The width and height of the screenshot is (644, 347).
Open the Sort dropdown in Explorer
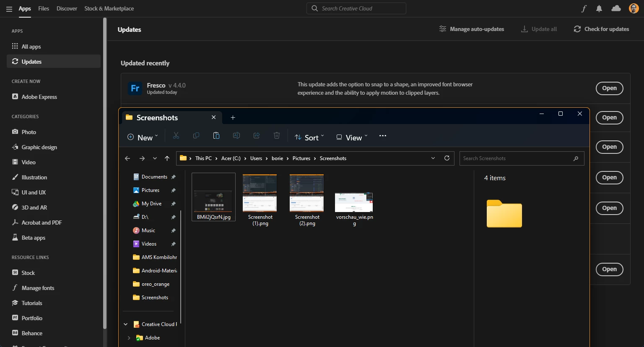(x=309, y=137)
